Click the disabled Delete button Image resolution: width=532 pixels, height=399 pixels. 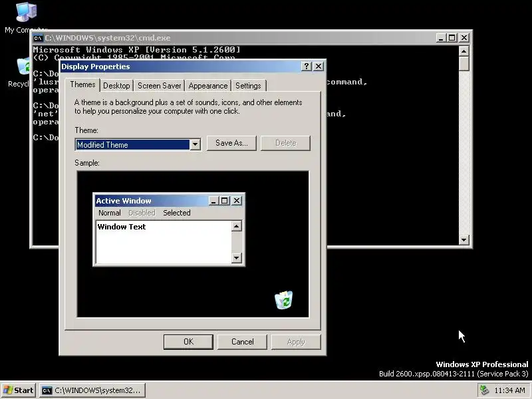pyautogui.click(x=285, y=143)
